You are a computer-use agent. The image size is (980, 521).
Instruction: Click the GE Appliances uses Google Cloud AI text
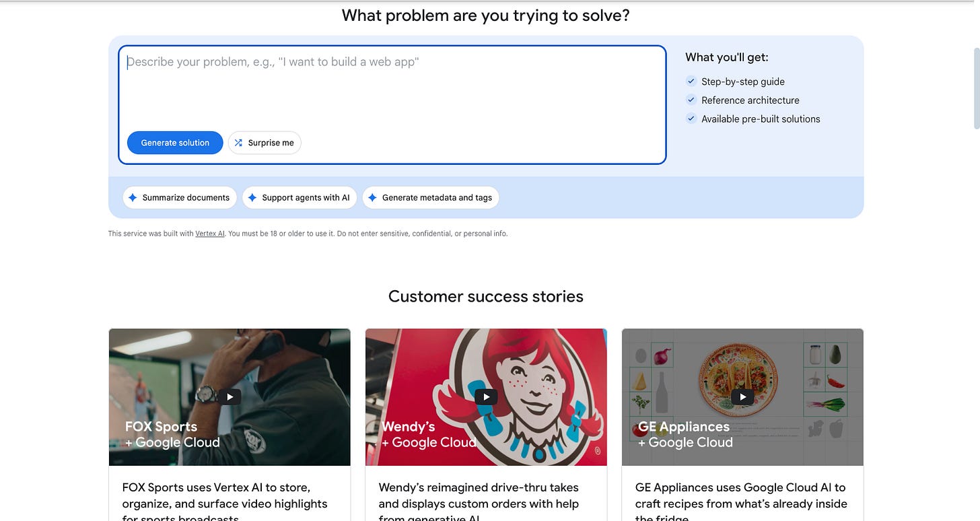(x=740, y=502)
